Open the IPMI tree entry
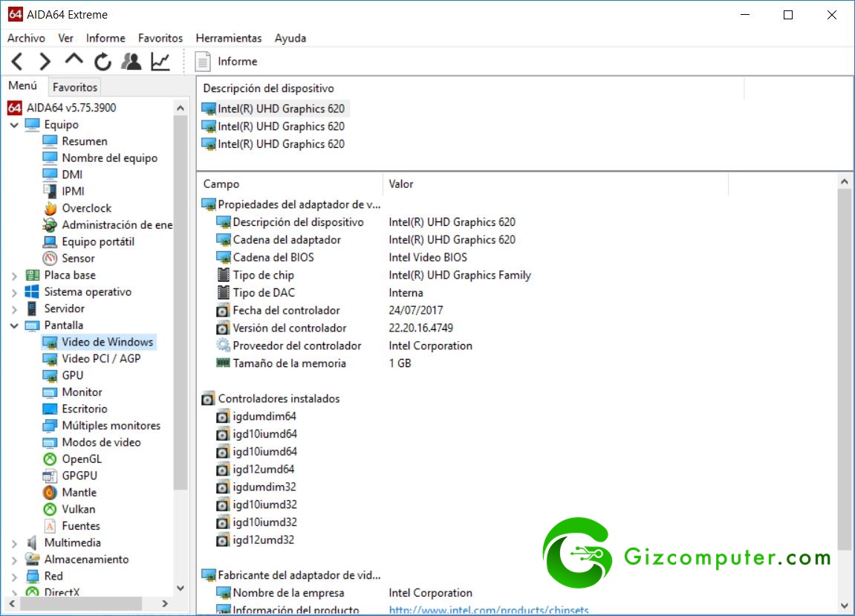This screenshot has width=855, height=616. click(73, 192)
